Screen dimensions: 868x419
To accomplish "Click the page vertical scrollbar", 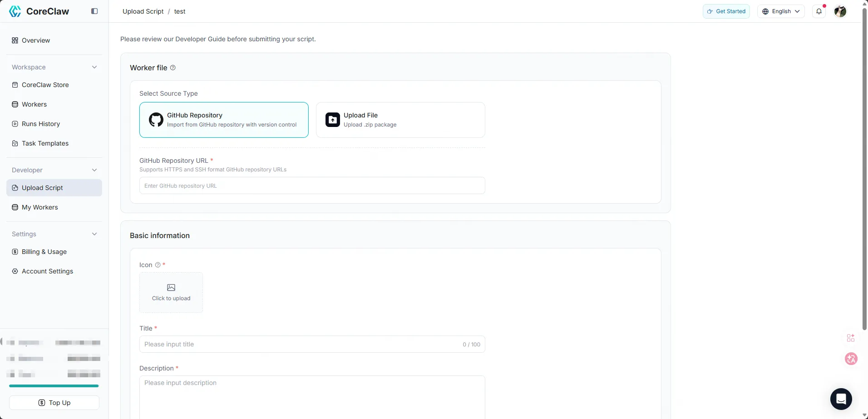I will (x=864, y=170).
